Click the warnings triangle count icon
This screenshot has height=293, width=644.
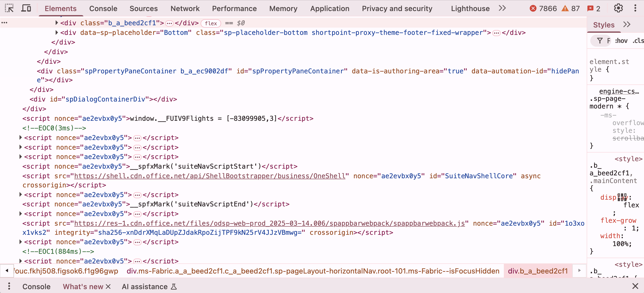(x=565, y=8)
